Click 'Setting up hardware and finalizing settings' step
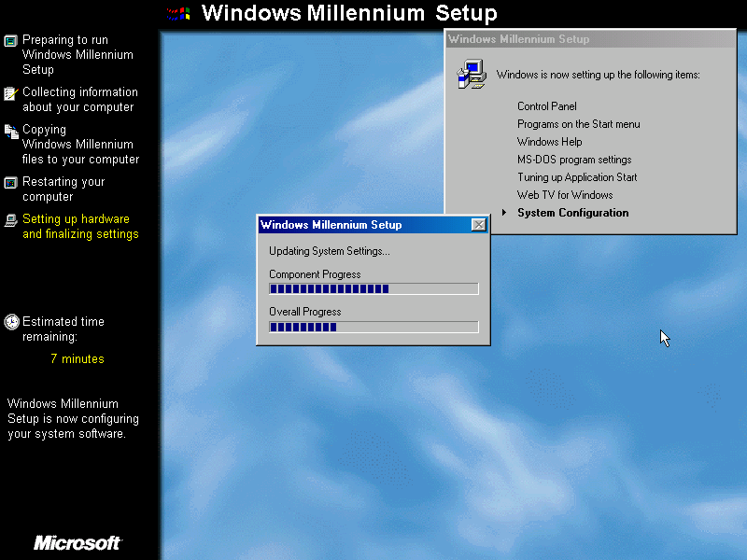The image size is (747, 560). pyautogui.click(x=80, y=226)
